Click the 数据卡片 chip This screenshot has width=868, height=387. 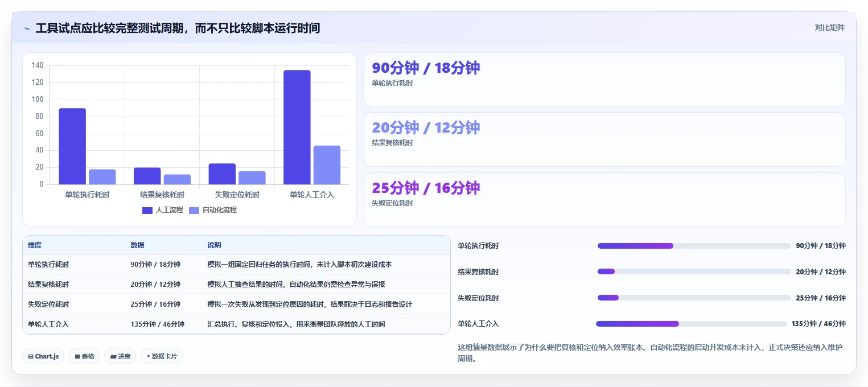coord(162,356)
